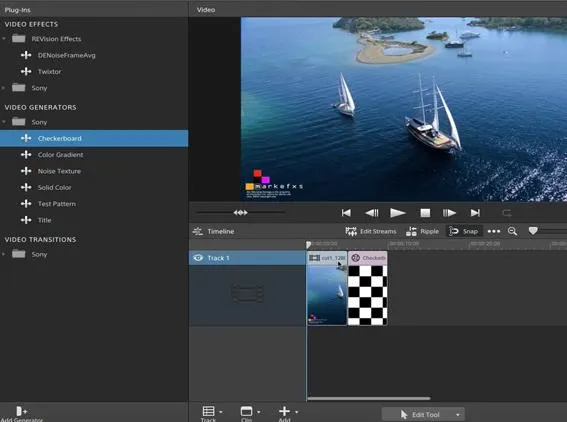Click the Add Generator button
The width and height of the screenshot is (567, 422).
pyautogui.click(x=22, y=414)
